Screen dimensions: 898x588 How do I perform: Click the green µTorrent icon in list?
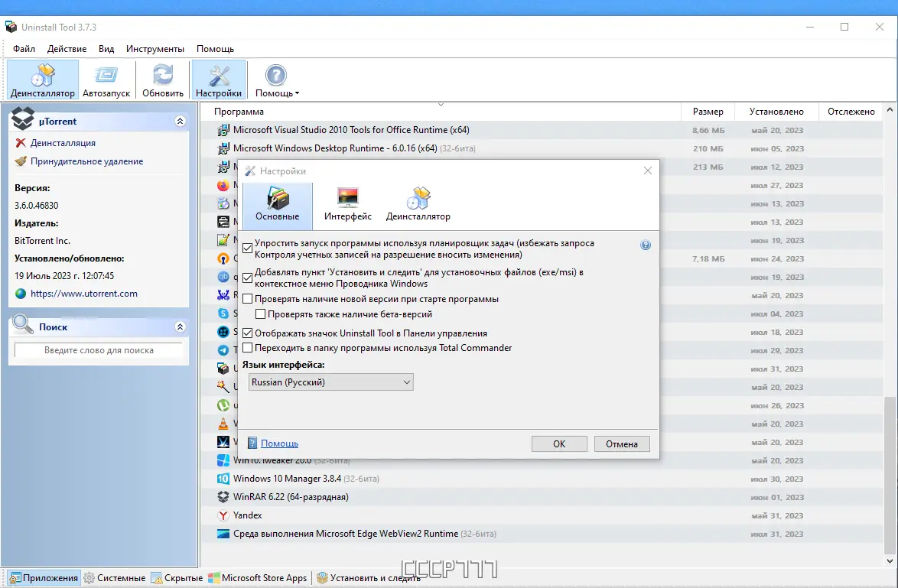click(x=223, y=404)
